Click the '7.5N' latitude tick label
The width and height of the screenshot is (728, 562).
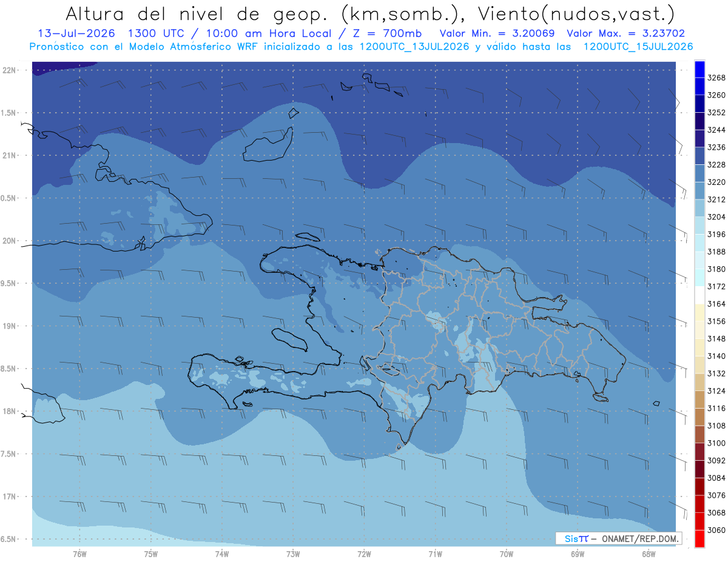(x=8, y=454)
